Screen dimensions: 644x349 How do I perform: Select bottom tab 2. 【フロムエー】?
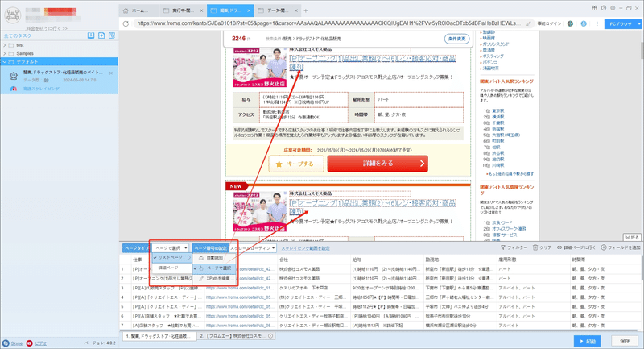tap(236, 336)
